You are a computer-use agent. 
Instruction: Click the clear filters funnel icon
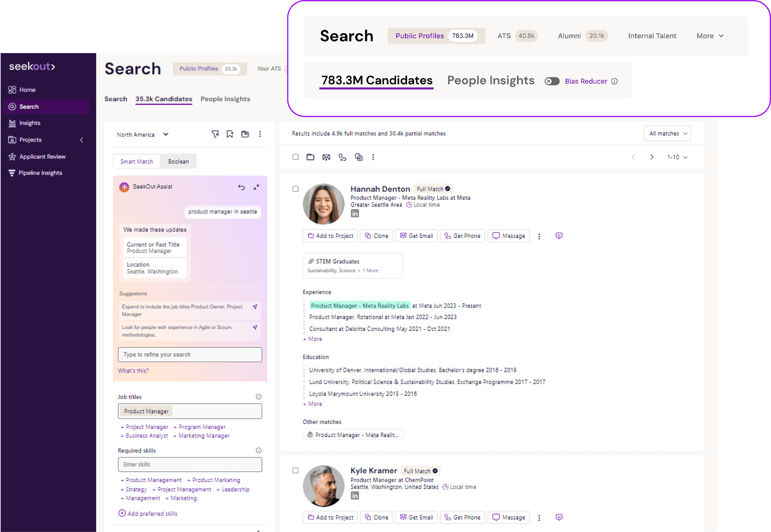[215, 134]
